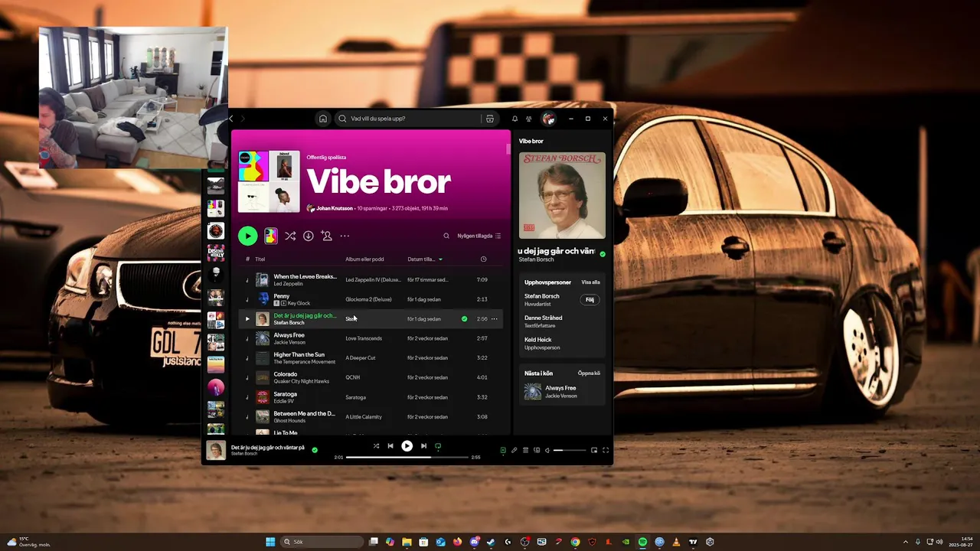Select the 'Always Free' track row
980x551 pixels.
(x=371, y=338)
